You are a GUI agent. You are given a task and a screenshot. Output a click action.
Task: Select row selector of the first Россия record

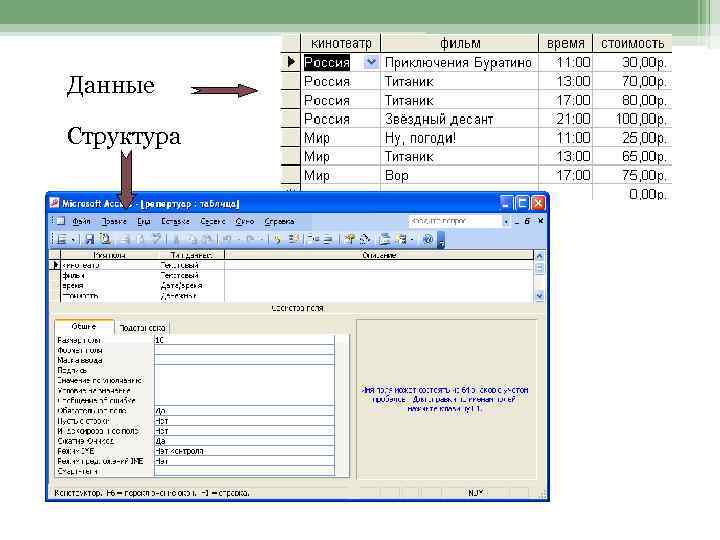click(x=291, y=62)
